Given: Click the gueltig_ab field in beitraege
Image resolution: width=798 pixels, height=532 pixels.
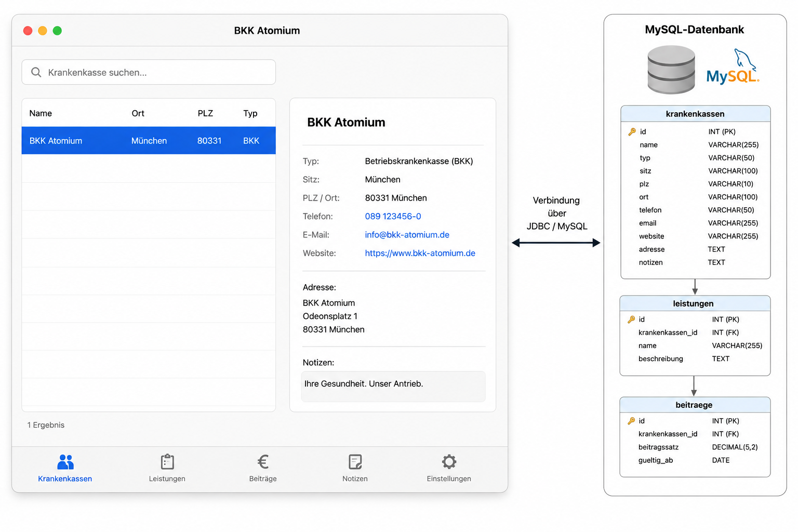Looking at the screenshot, I should (x=656, y=460).
